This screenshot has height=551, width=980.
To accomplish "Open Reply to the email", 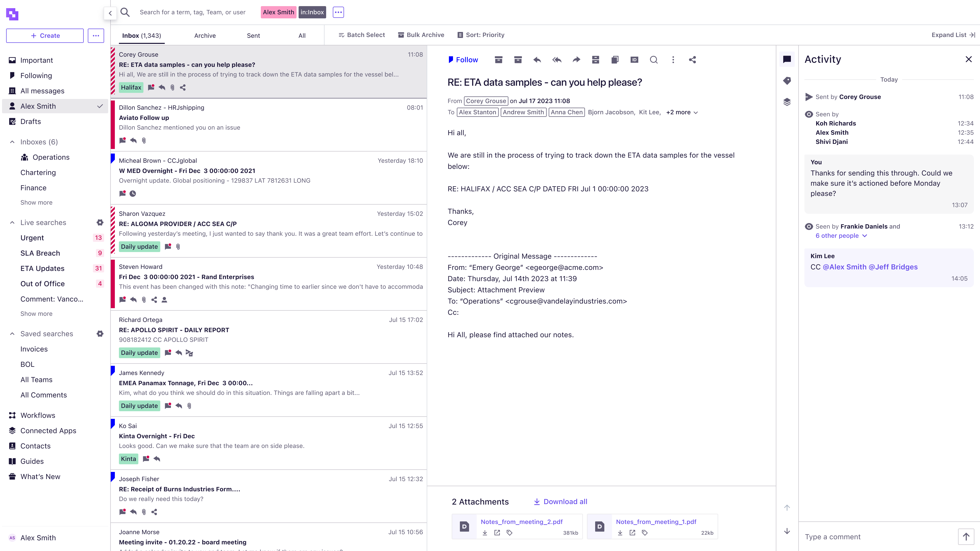I will [537, 60].
